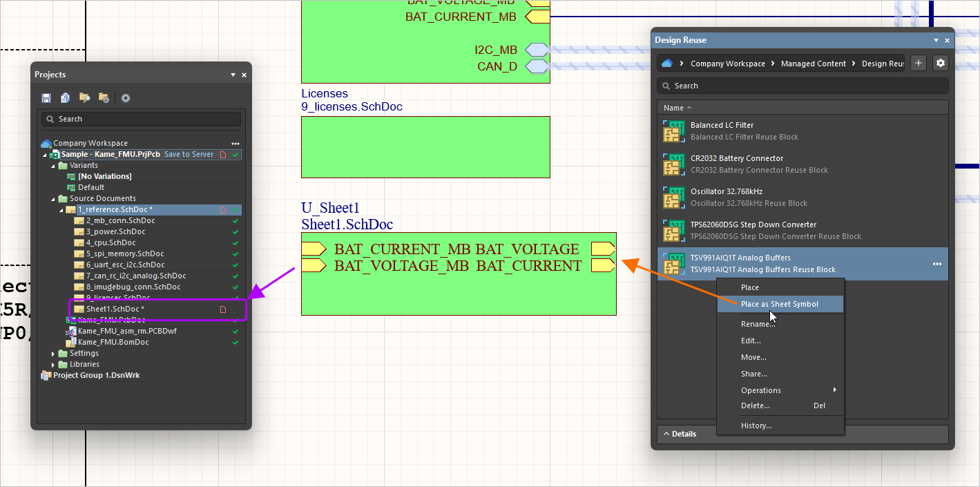
Task: Select the [No Variations] variant
Action: click(x=104, y=176)
